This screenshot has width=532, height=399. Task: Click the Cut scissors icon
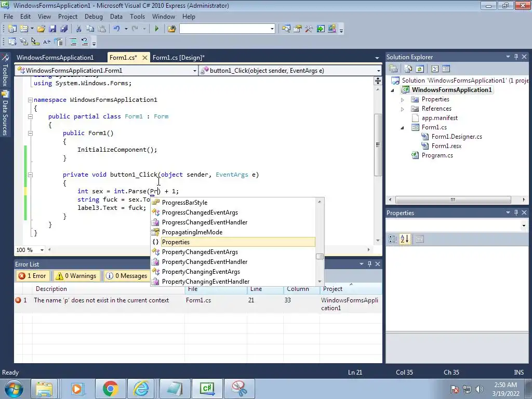coord(78,29)
